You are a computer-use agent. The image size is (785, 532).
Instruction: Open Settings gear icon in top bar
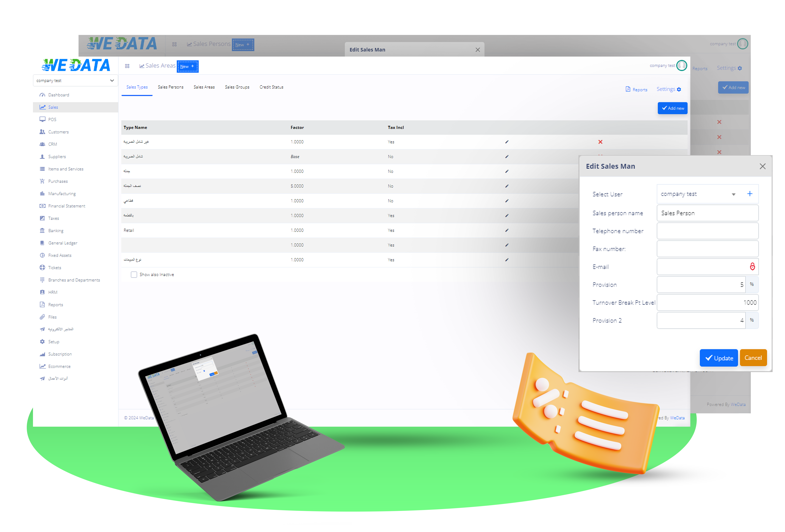pos(679,90)
